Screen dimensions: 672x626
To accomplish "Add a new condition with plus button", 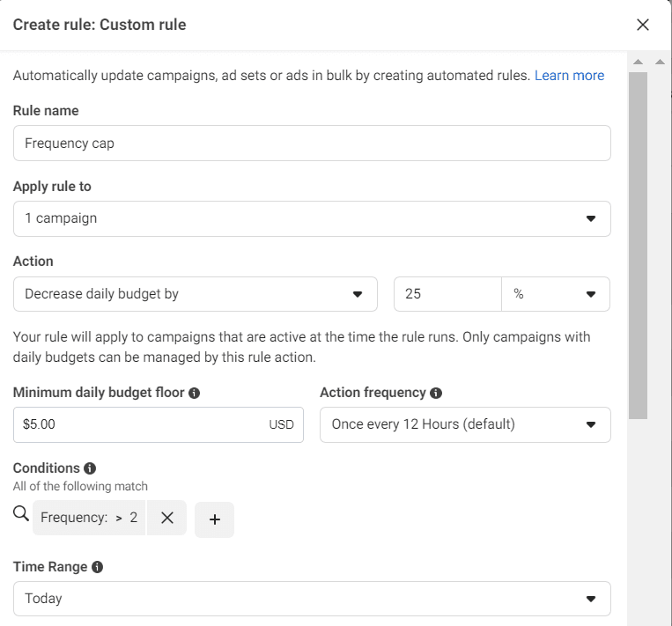I will click(214, 519).
